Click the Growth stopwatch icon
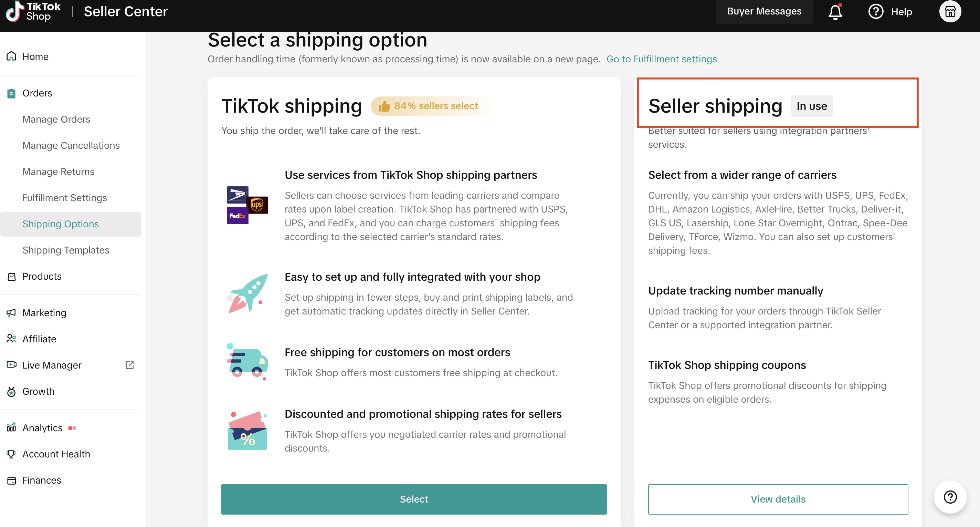 click(x=11, y=391)
